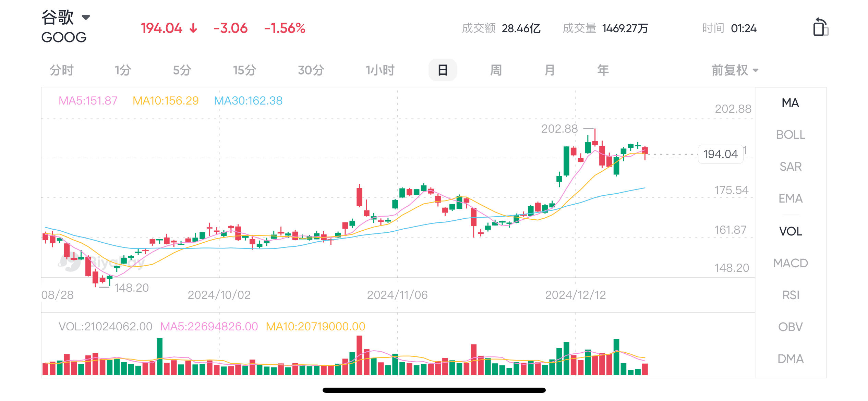Enable the BOLL indicator overlay
This screenshot has height=401, width=868.
point(791,135)
